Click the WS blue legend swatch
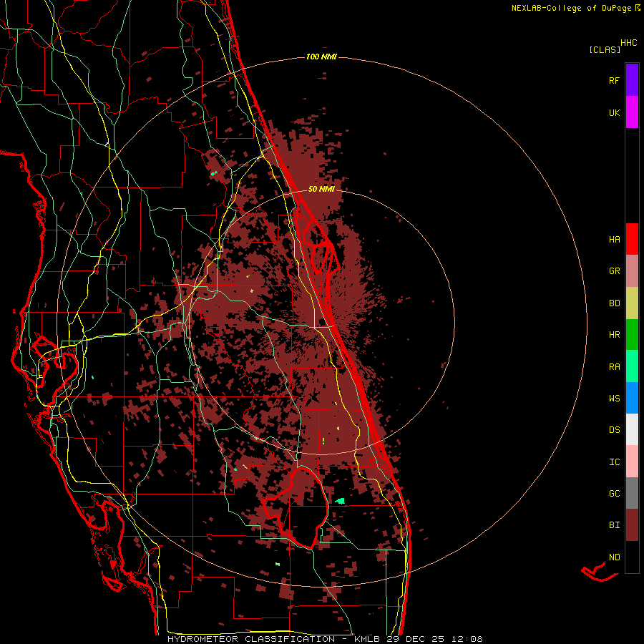Image resolution: width=644 pixels, height=644 pixels. click(632, 398)
